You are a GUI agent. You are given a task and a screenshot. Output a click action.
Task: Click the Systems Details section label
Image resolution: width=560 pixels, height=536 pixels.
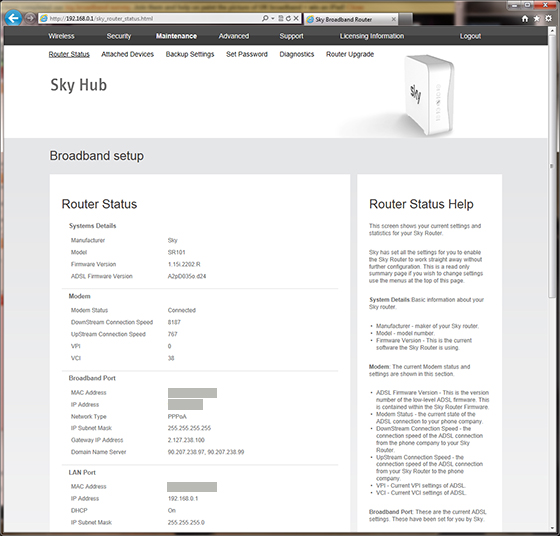click(92, 226)
